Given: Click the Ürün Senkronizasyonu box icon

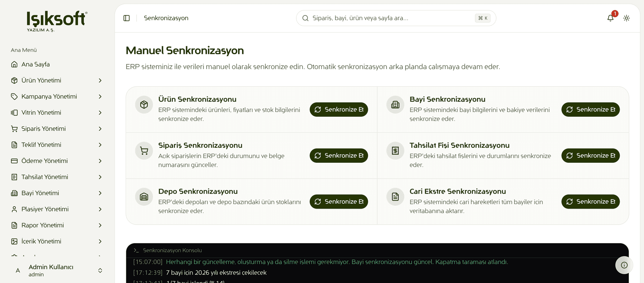Looking at the screenshot, I should [144, 104].
